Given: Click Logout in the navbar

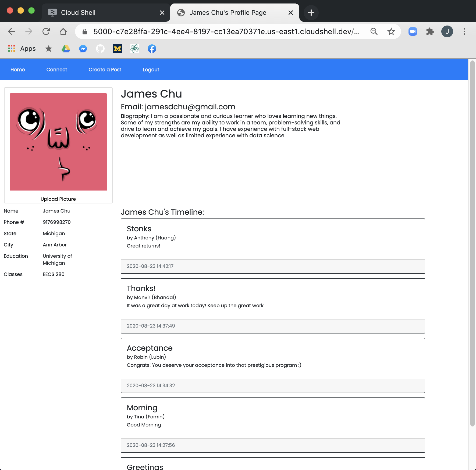Looking at the screenshot, I should 151,70.
